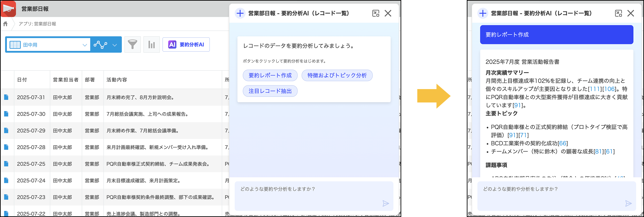The height and width of the screenshot is (217, 644).
Task: Open record details for 2025-07-25
Action: click(x=6, y=164)
